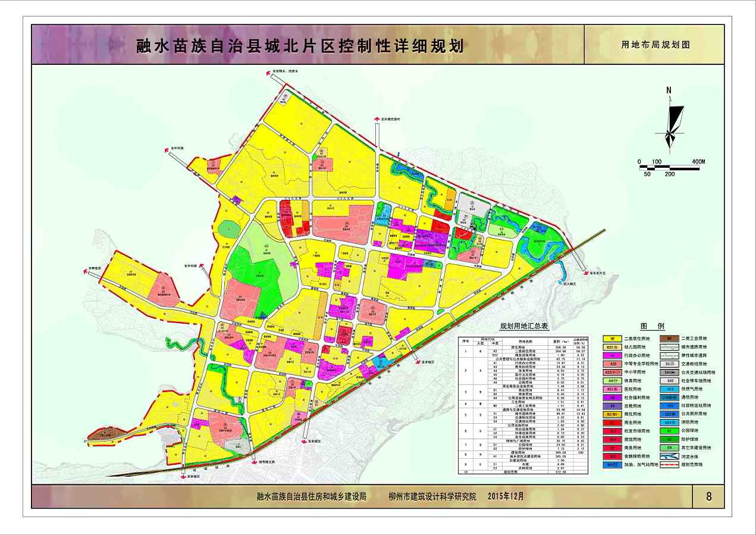Select the yellow R2 二类居住用地 legend swatch
The height and width of the screenshot is (535, 756).
(x=612, y=339)
